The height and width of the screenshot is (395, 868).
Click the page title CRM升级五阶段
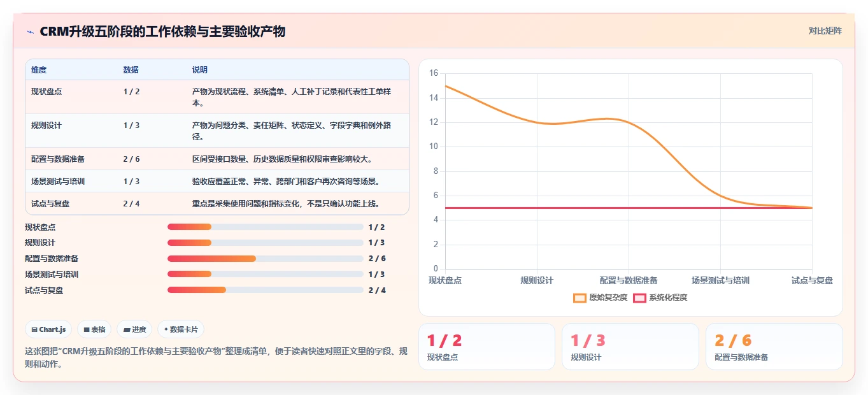162,31
